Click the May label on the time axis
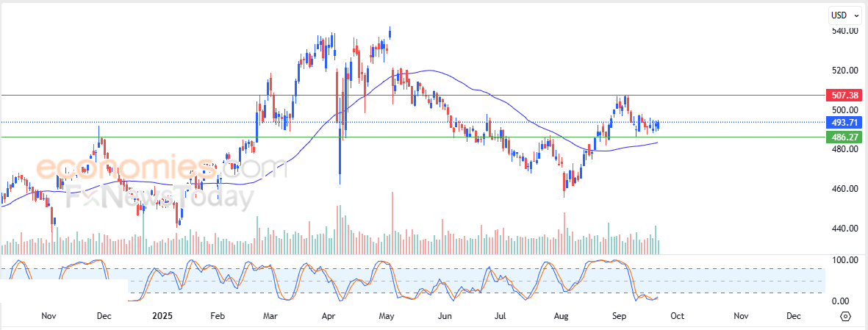Image resolution: width=868 pixels, height=330 pixels. (x=387, y=316)
